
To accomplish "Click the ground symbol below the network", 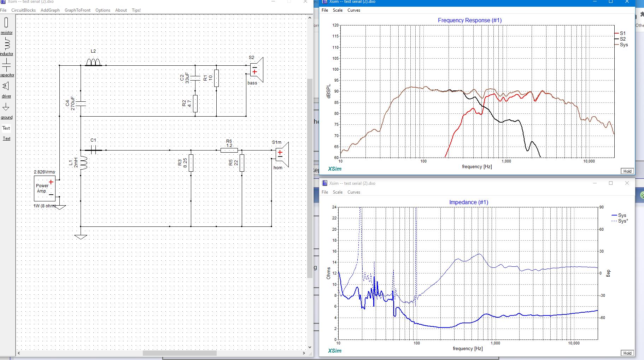I will pyautogui.click(x=81, y=236).
